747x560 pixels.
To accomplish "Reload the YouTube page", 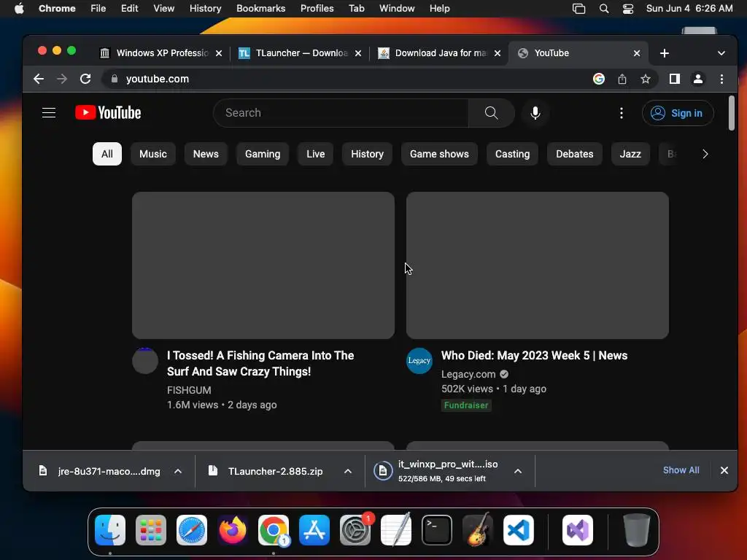I will [x=85, y=79].
